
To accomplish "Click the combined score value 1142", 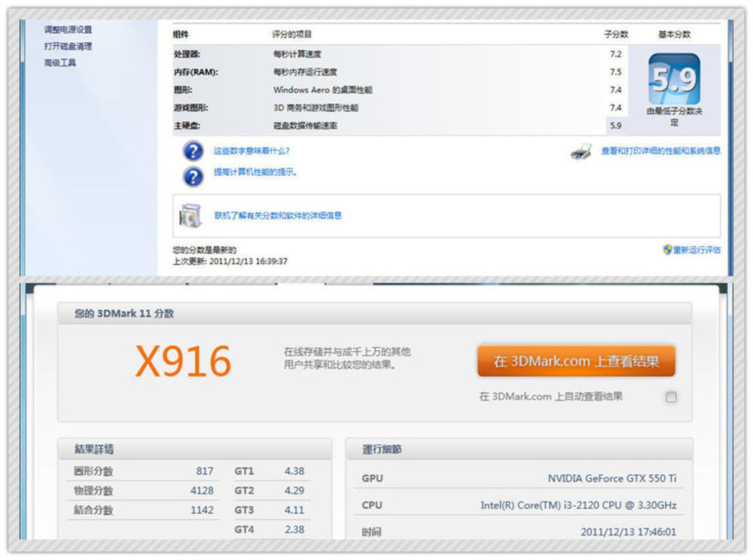I will 202,510.
